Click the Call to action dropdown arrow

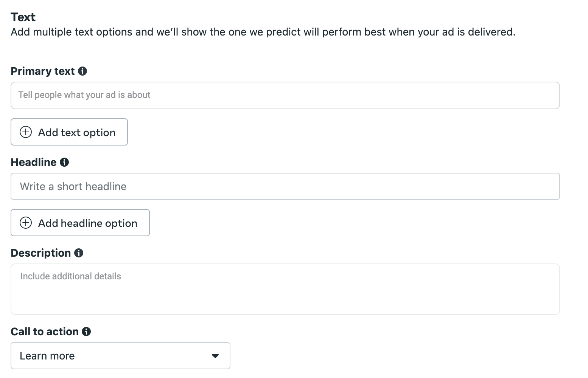coord(215,356)
